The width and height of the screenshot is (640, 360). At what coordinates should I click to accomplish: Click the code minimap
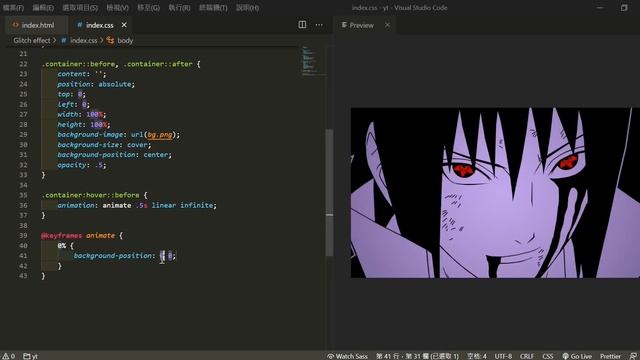point(313,61)
